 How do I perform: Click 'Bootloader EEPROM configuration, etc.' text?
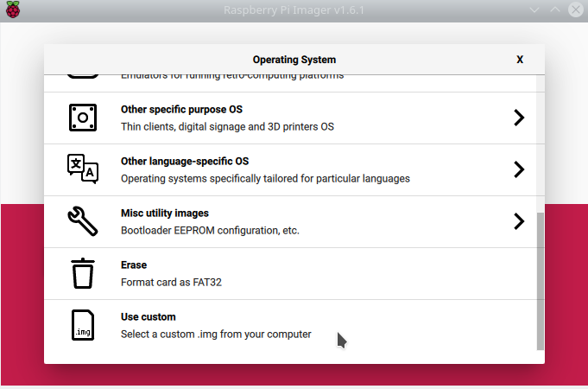coord(210,231)
